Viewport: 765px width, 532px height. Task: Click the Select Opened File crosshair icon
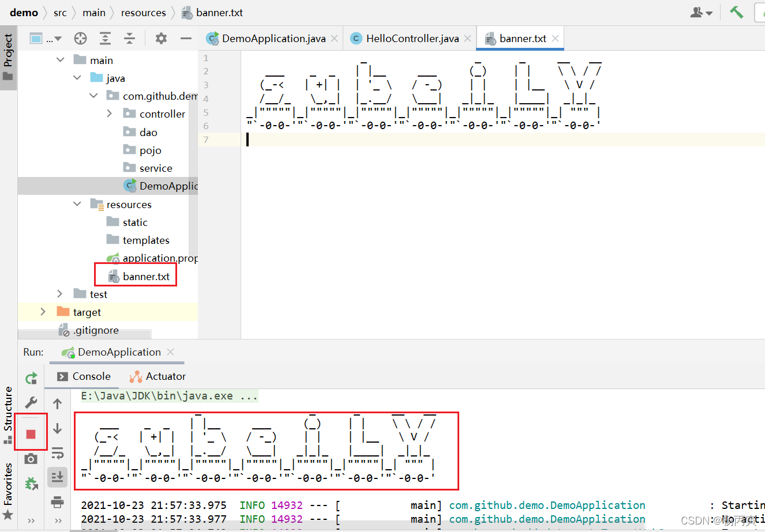(80, 39)
